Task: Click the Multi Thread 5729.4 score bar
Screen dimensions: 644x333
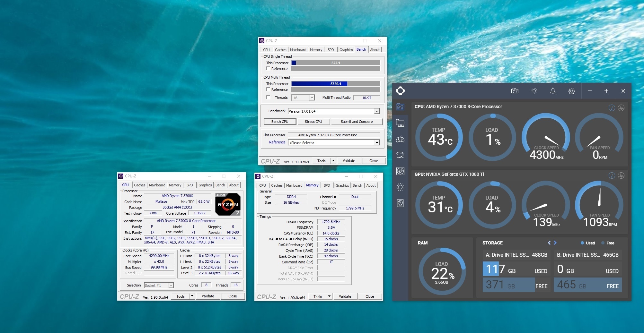Action: 336,84
